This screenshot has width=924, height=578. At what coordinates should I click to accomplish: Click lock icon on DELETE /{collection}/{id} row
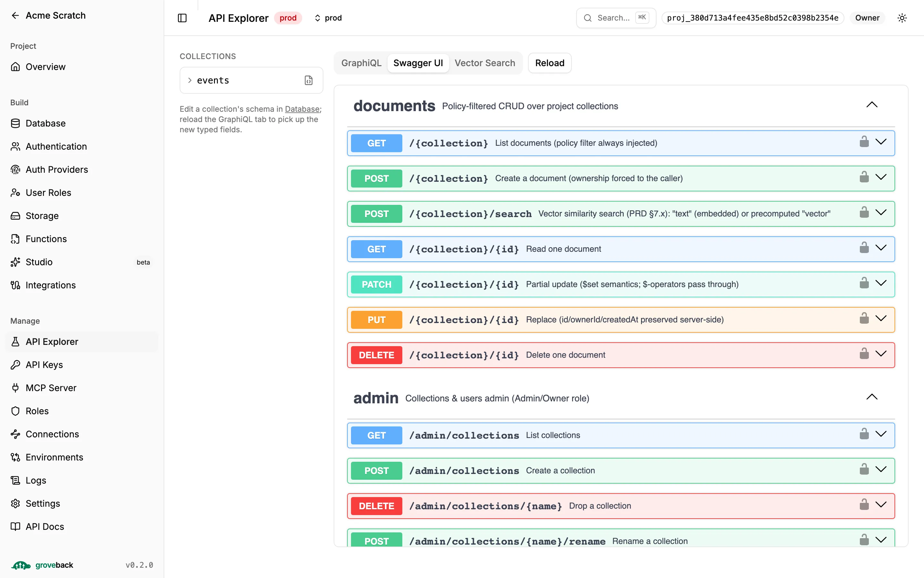pos(864,354)
